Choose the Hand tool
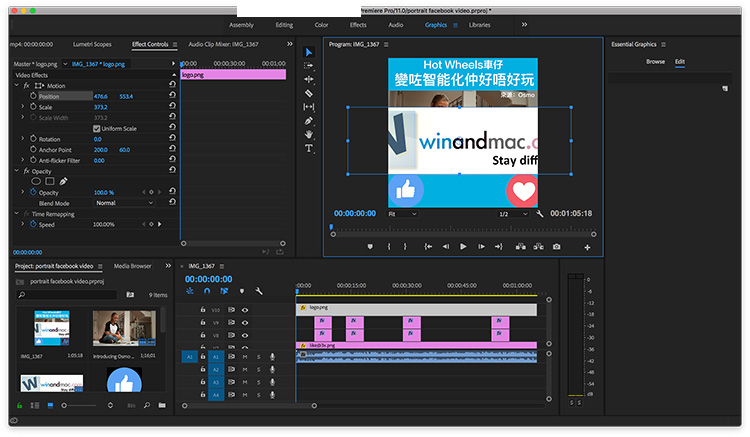Viewport: 750px width, 437px height. pos(309,134)
